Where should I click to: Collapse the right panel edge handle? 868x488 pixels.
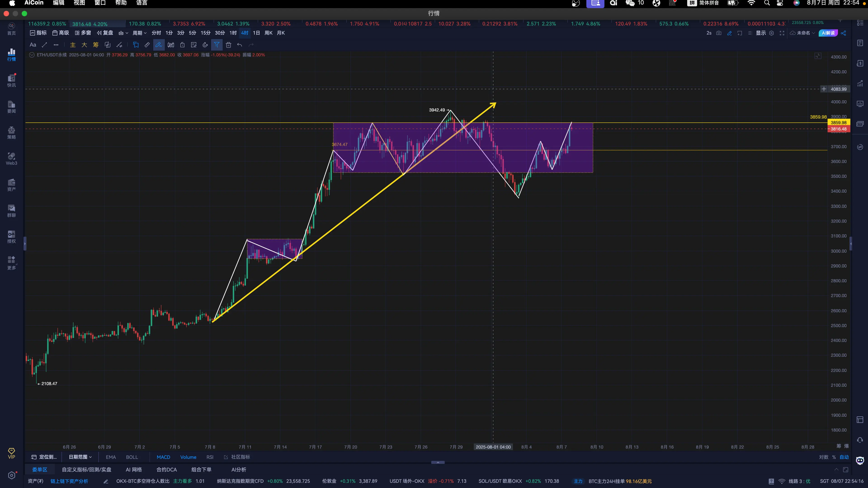[850, 244]
